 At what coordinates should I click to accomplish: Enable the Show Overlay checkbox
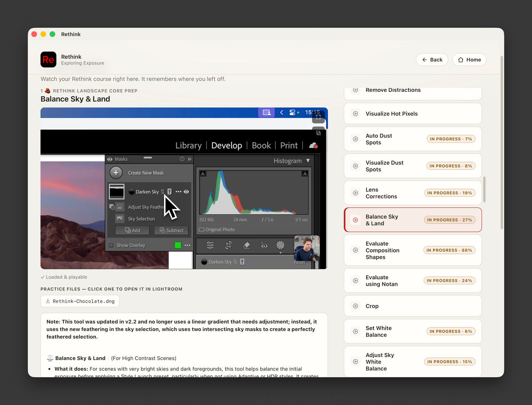click(x=111, y=245)
